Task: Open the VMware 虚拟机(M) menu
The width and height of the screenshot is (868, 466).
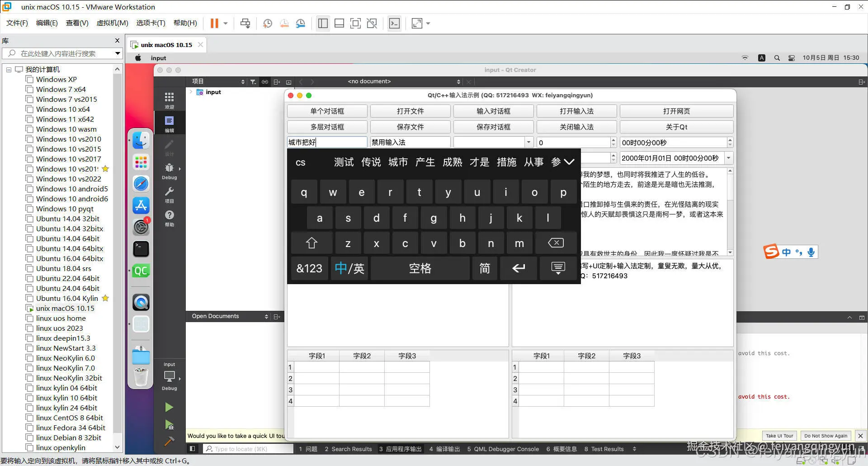Action: pos(112,23)
